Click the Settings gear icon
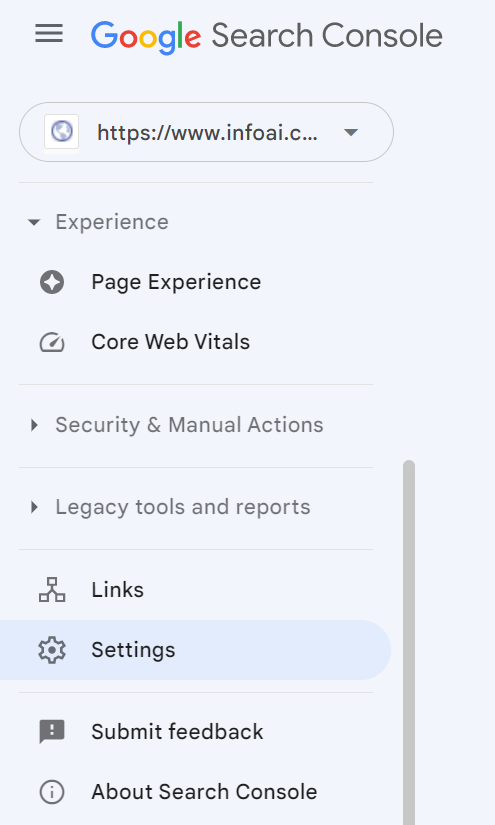 (52, 650)
